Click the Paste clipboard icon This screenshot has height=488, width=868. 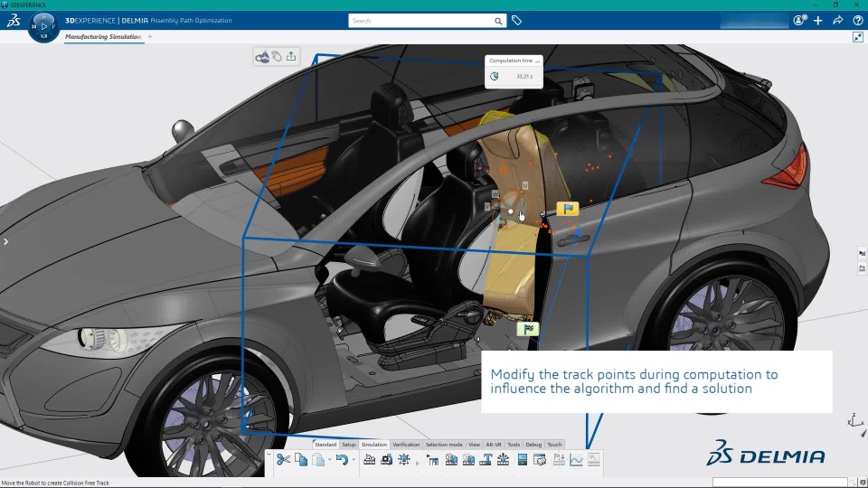(318, 460)
